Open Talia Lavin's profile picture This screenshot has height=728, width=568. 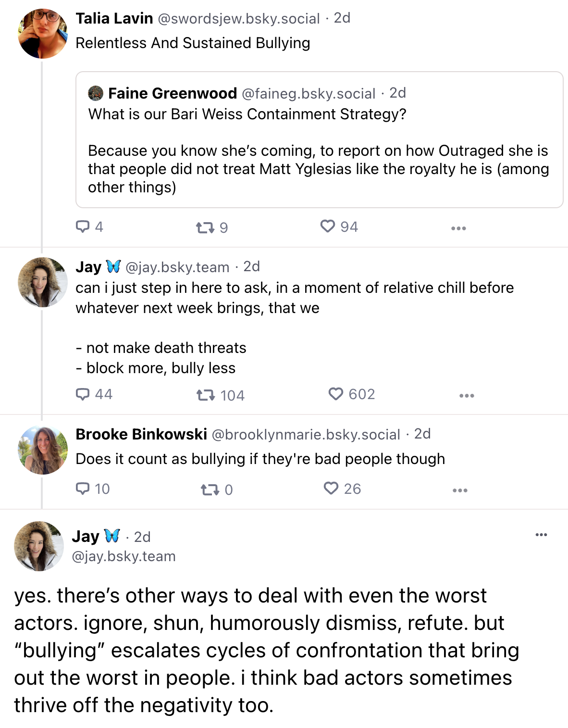[x=43, y=34]
